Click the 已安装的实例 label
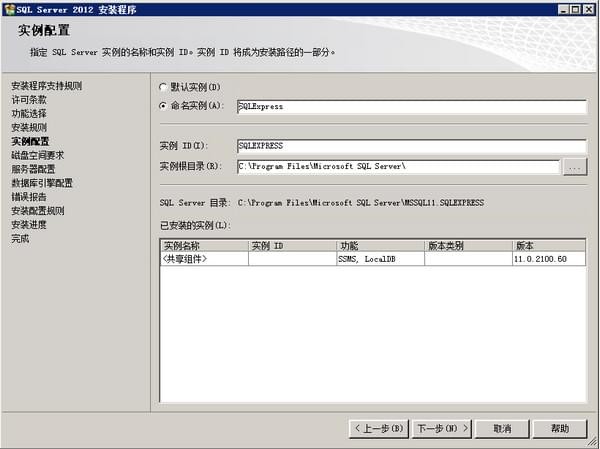The image size is (600, 449). pos(196,225)
